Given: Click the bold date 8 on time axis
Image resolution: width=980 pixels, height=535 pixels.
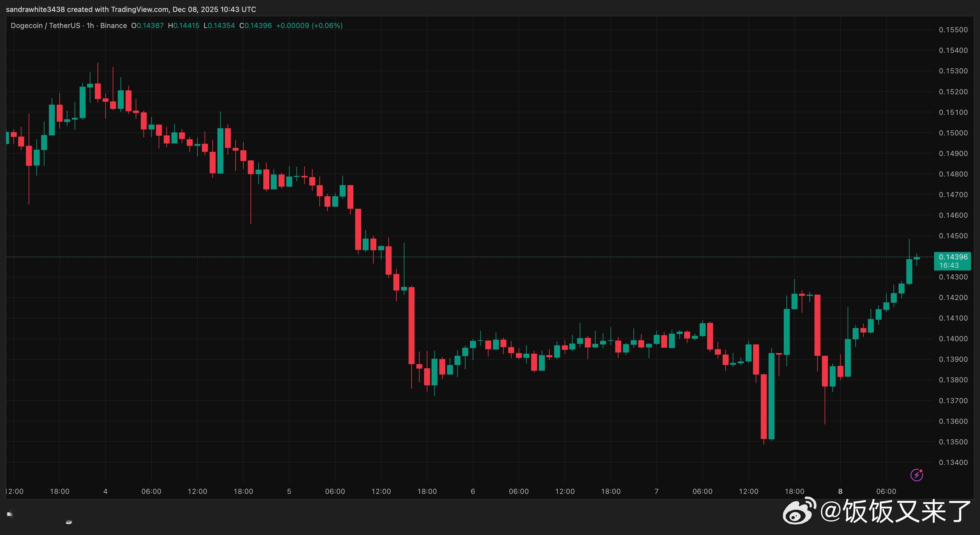Looking at the screenshot, I should pos(840,491).
